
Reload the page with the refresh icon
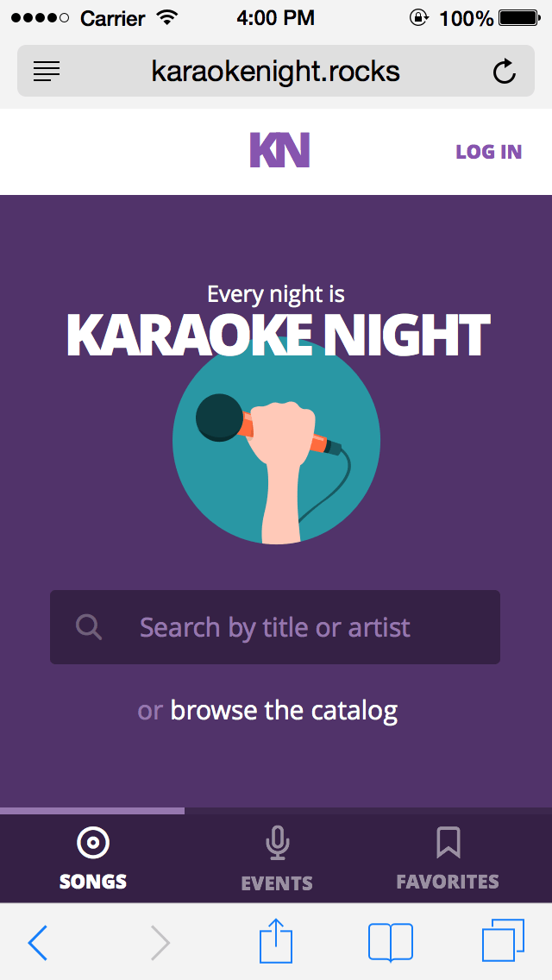pyautogui.click(x=504, y=71)
